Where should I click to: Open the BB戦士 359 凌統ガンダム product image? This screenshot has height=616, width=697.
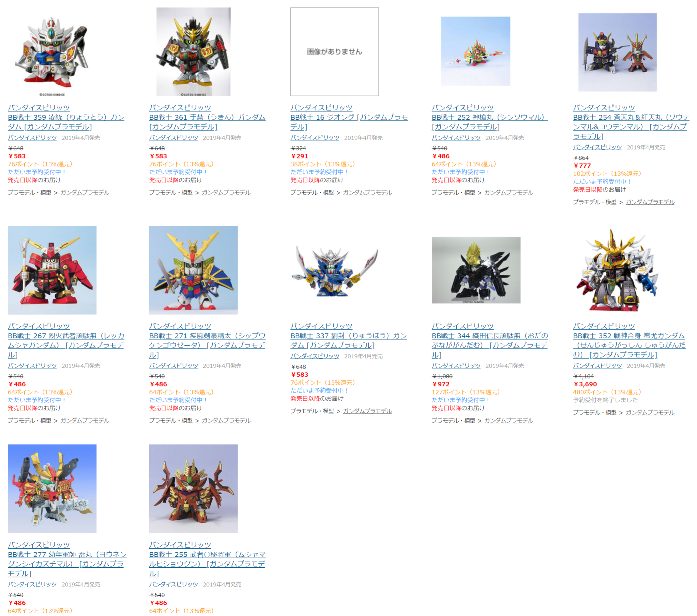point(52,52)
